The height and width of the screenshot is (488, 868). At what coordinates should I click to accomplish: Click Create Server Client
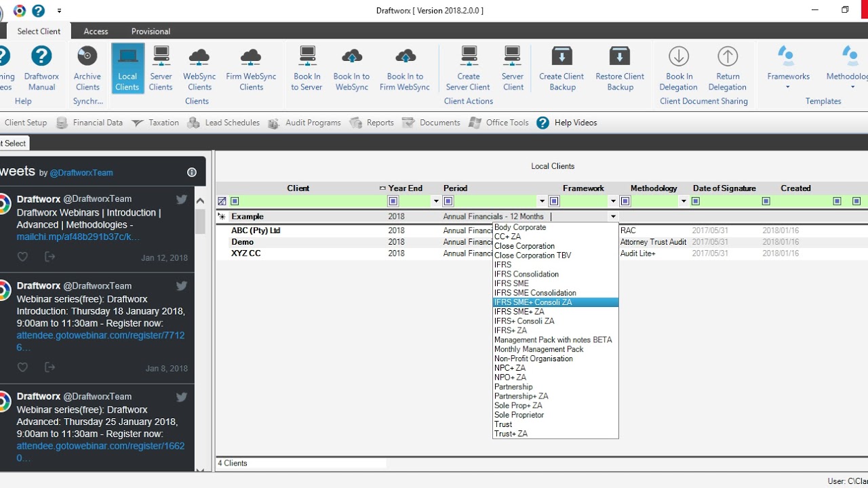point(468,68)
